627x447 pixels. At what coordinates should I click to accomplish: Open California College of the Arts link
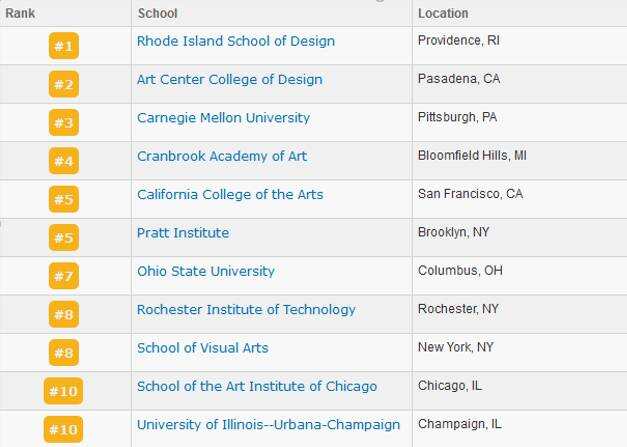coord(230,195)
